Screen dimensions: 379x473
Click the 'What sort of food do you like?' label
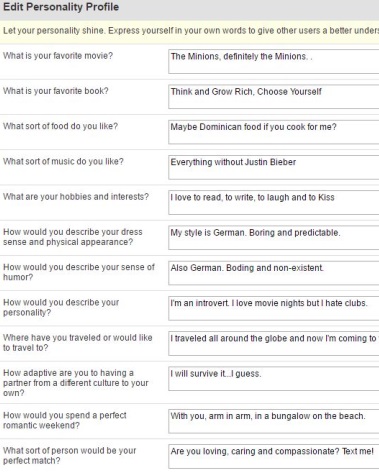[x=60, y=126]
